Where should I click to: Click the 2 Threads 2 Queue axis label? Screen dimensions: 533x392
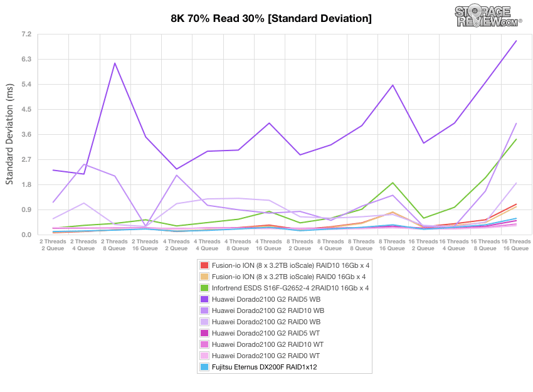coord(53,245)
